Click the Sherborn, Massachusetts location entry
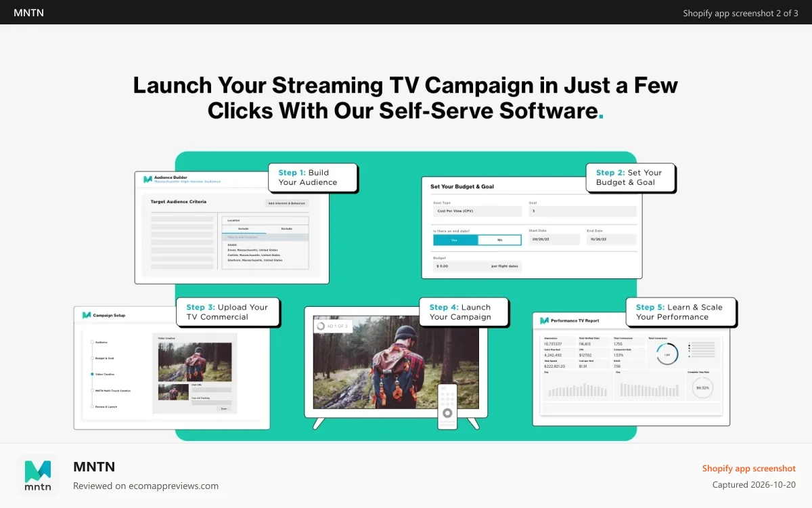Viewport: 812px width, 508px height. click(255, 260)
